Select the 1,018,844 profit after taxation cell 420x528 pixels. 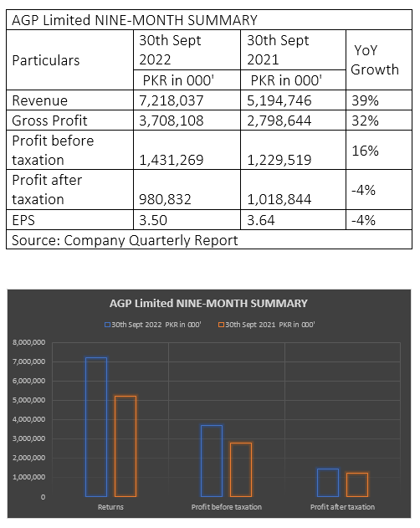[x=293, y=190]
